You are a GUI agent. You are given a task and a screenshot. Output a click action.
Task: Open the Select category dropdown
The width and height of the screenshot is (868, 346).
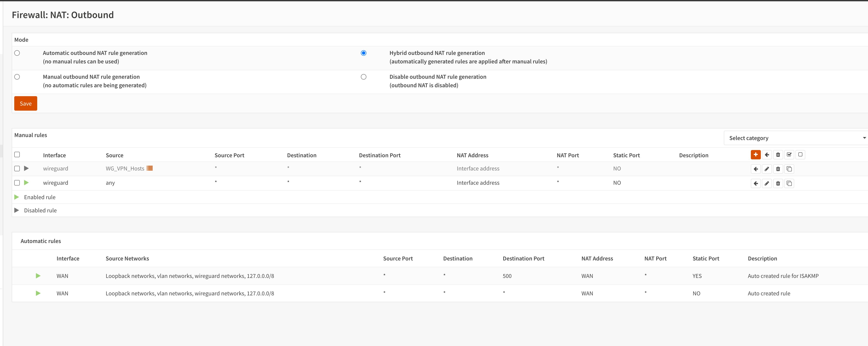point(796,138)
